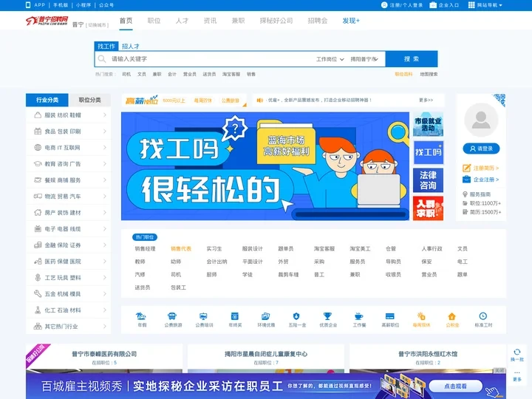
Task: Click the 高薪岗位 banner label
Action: pyautogui.click(x=141, y=100)
